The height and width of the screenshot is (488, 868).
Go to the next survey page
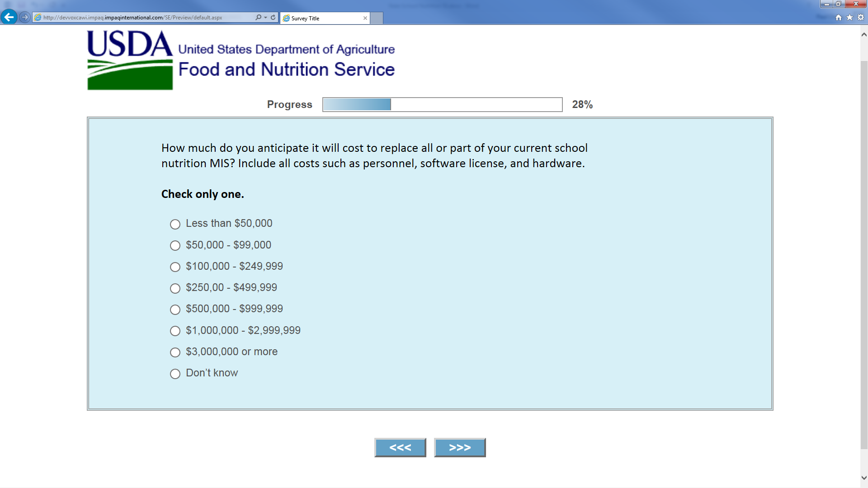459,447
